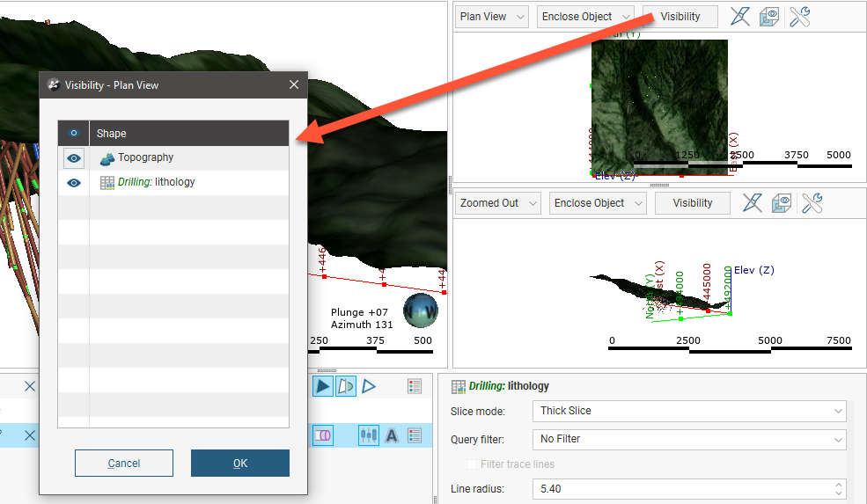Click the Line radius input field
This screenshot has width=867, height=504.
coord(682,489)
